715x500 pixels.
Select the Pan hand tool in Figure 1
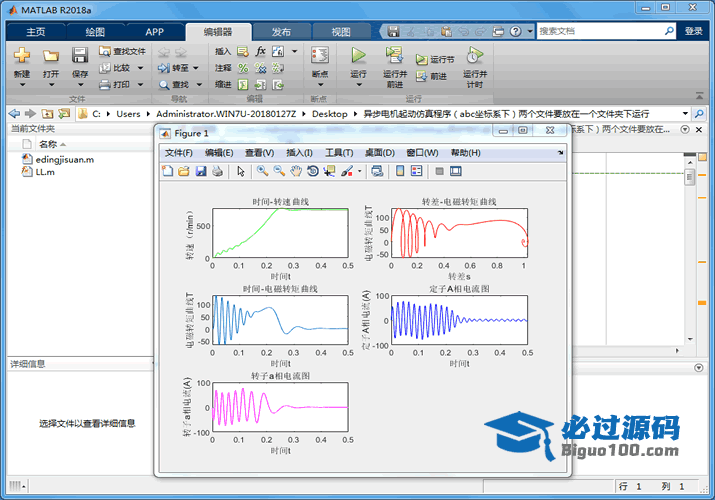296,171
